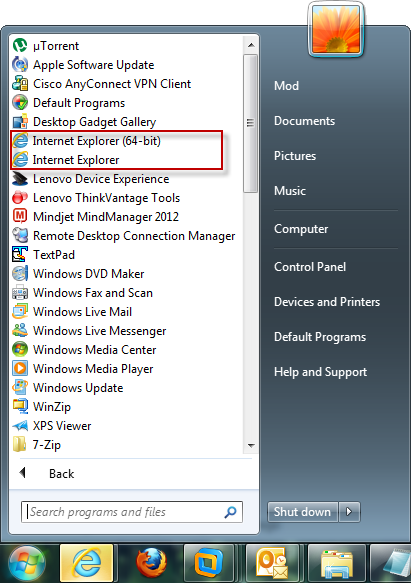Viewport: 411px width, 583px height.
Task: Click the Mindjet MindManager 2012 icon
Action: click(x=20, y=216)
